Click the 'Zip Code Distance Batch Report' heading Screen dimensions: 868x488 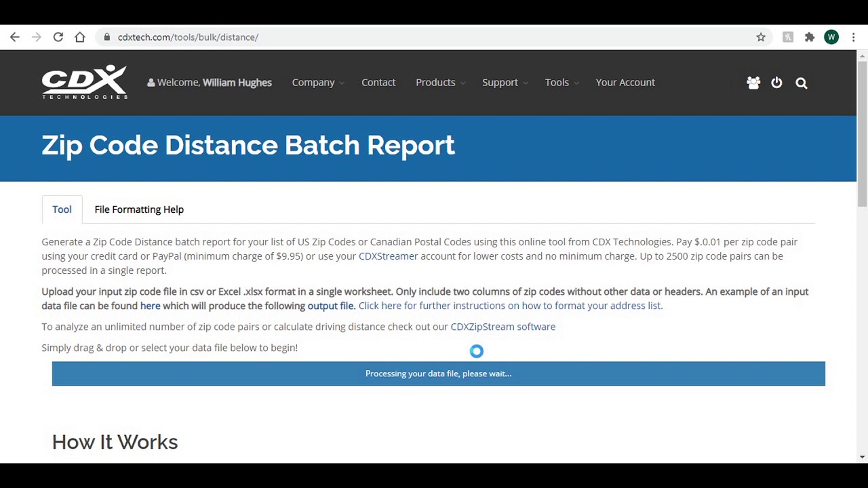(248, 146)
